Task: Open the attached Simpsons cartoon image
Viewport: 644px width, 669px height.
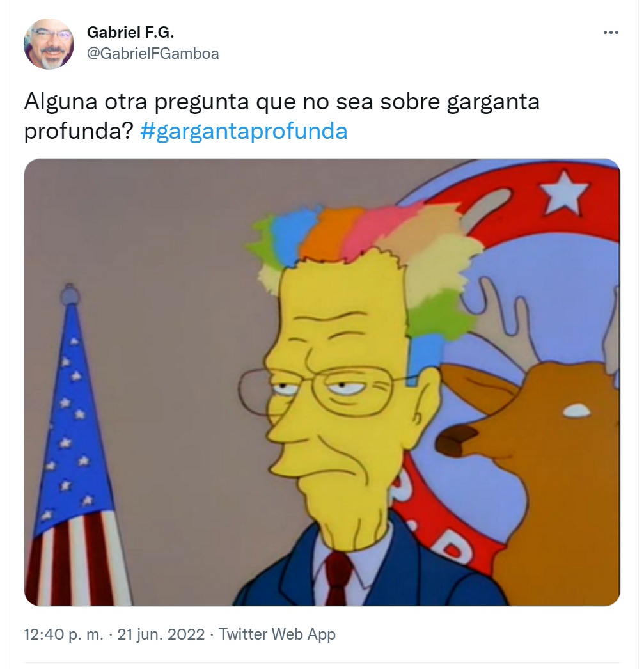Action: (322, 382)
